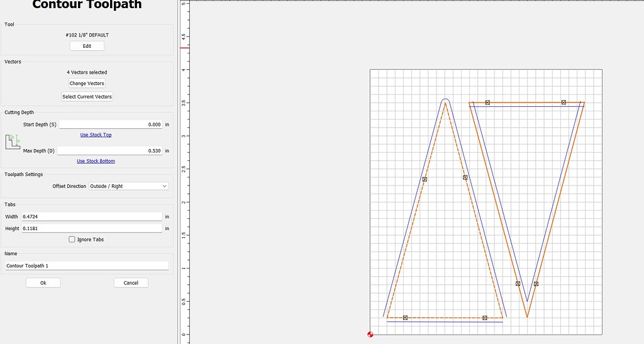Screen dimensions: 644x344
Task: Click the cutting depth diagram icon
Action: tap(13, 141)
